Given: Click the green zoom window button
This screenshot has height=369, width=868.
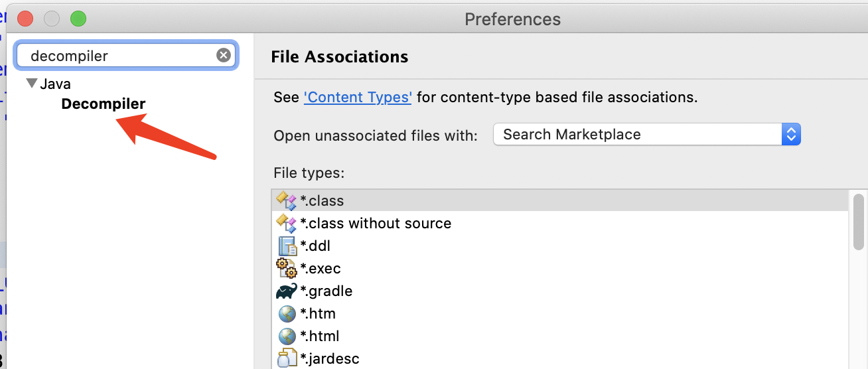Looking at the screenshot, I should (x=78, y=19).
